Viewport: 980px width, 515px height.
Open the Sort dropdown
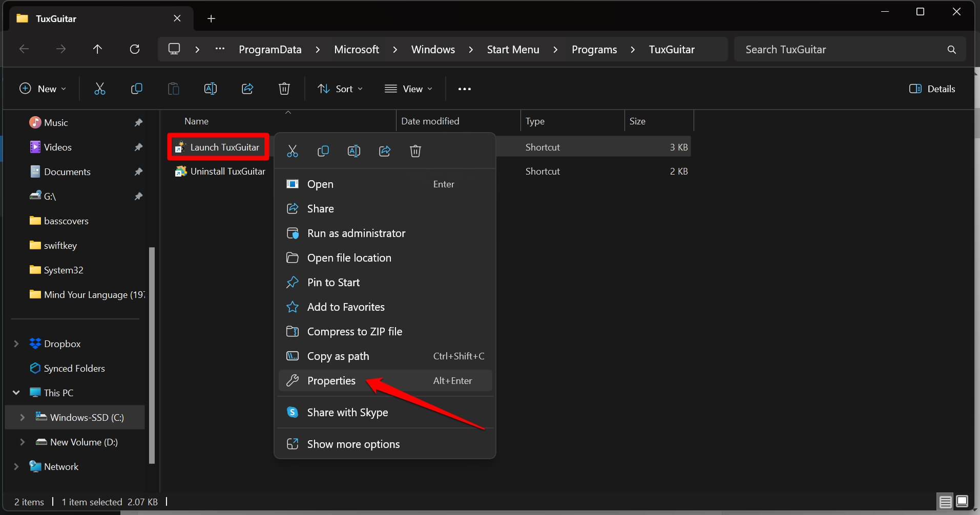(x=340, y=89)
